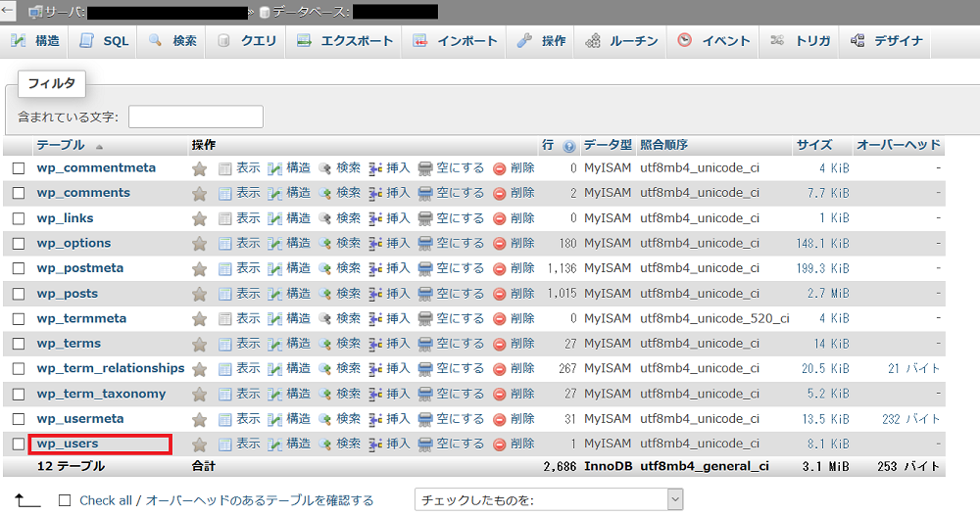Click the server icon in breadcrumb

tap(35, 12)
